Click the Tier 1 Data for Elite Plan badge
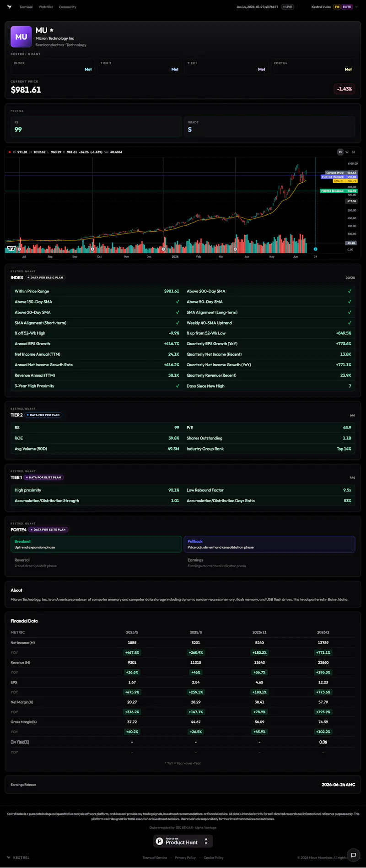This screenshot has height=868, width=366. [x=43, y=477]
